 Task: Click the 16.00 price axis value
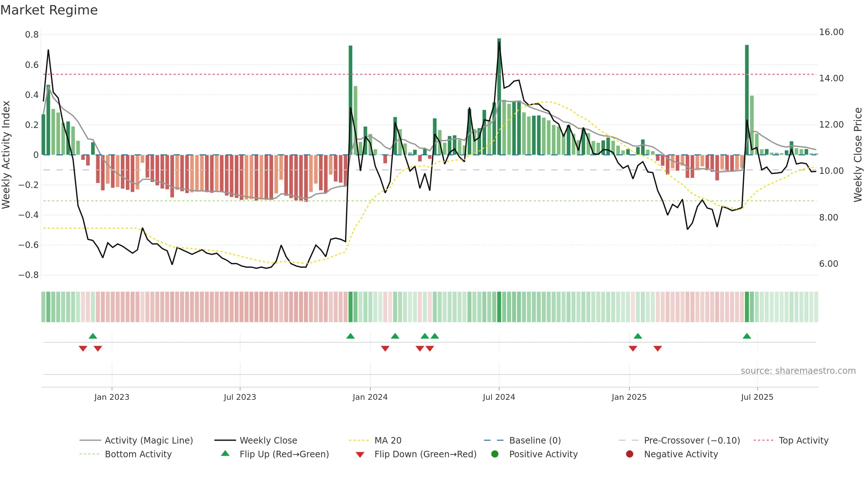(831, 32)
